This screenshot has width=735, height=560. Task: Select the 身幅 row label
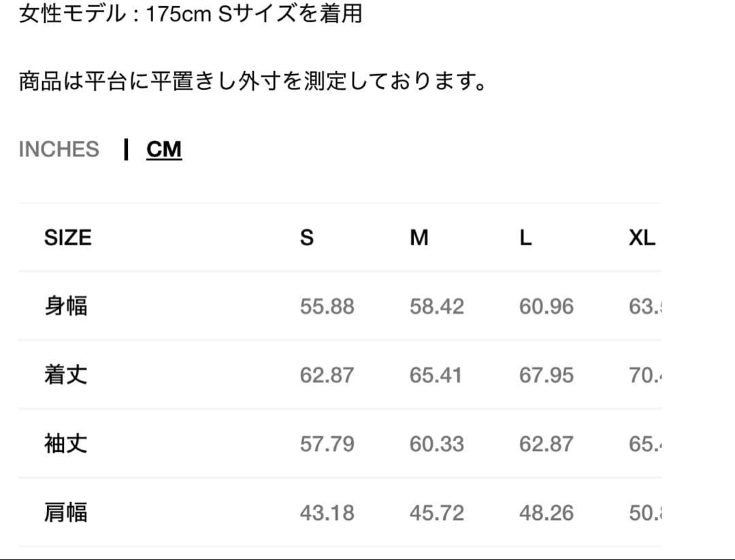(66, 306)
